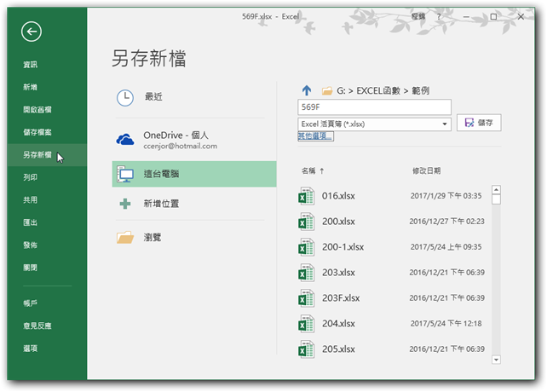Click the Excel icon of 203.xlsx
Screen dimensions: 547x392
[x=306, y=273]
